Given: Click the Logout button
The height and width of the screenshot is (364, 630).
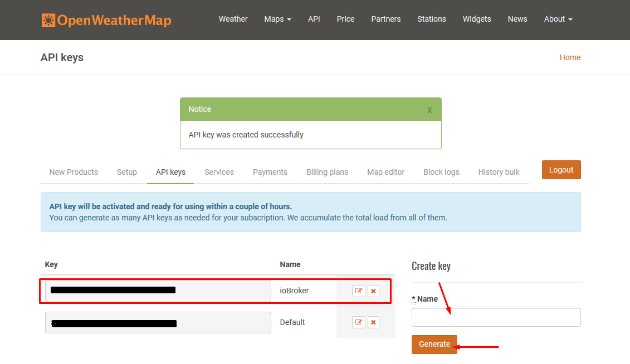Looking at the screenshot, I should (561, 170).
